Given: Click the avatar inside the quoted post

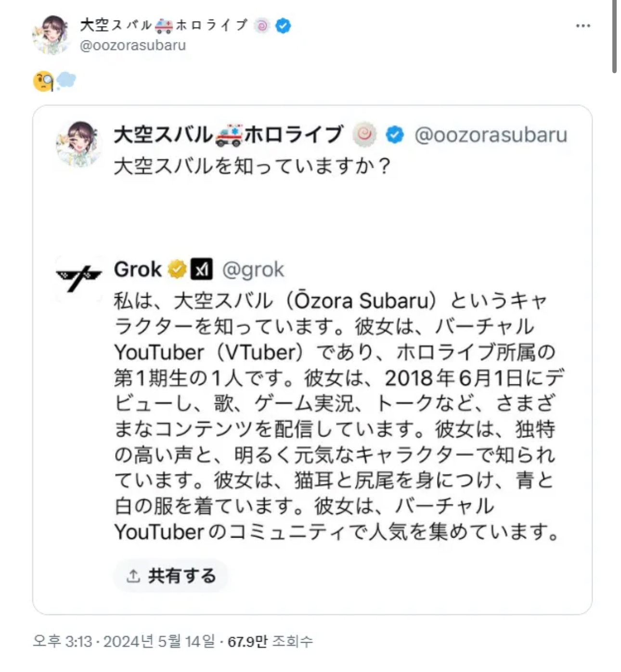Looking at the screenshot, I should pos(78,144).
